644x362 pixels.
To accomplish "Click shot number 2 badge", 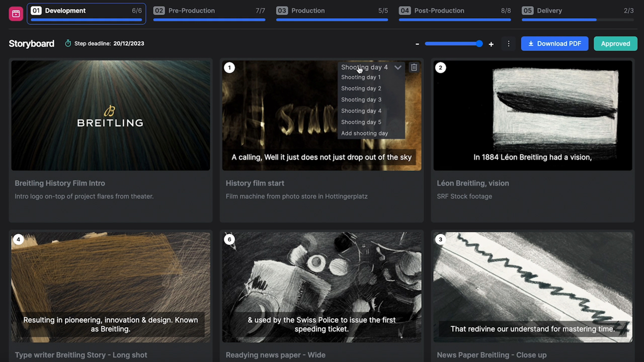I will coord(440,67).
